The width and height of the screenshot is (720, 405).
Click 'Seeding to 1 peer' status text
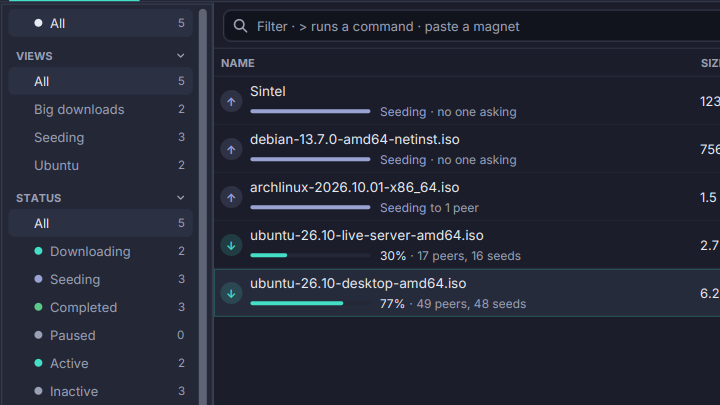coord(429,208)
